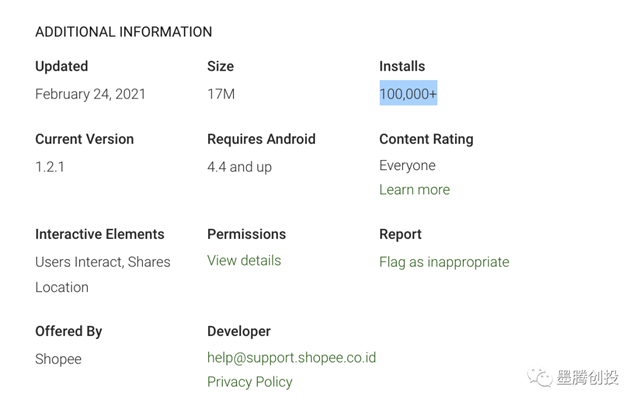Click the Learn more link
The height and width of the screenshot is (406, 640).
coord(414,190)
